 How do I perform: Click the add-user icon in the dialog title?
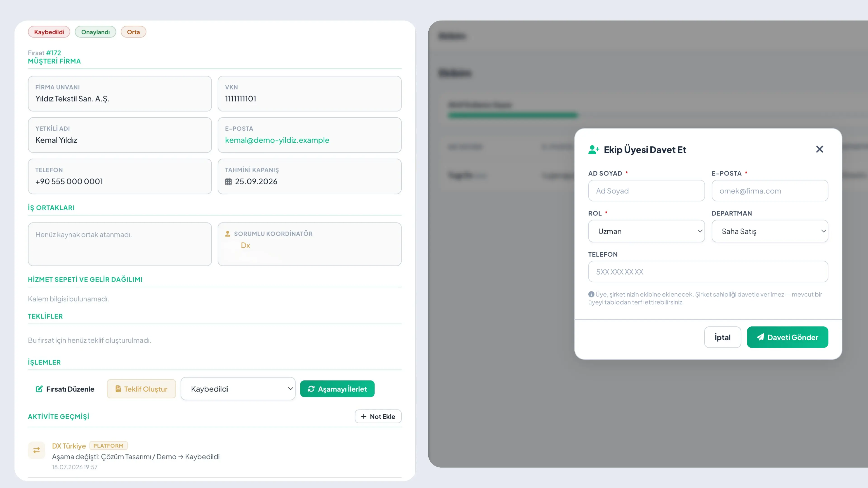[594, 150]
